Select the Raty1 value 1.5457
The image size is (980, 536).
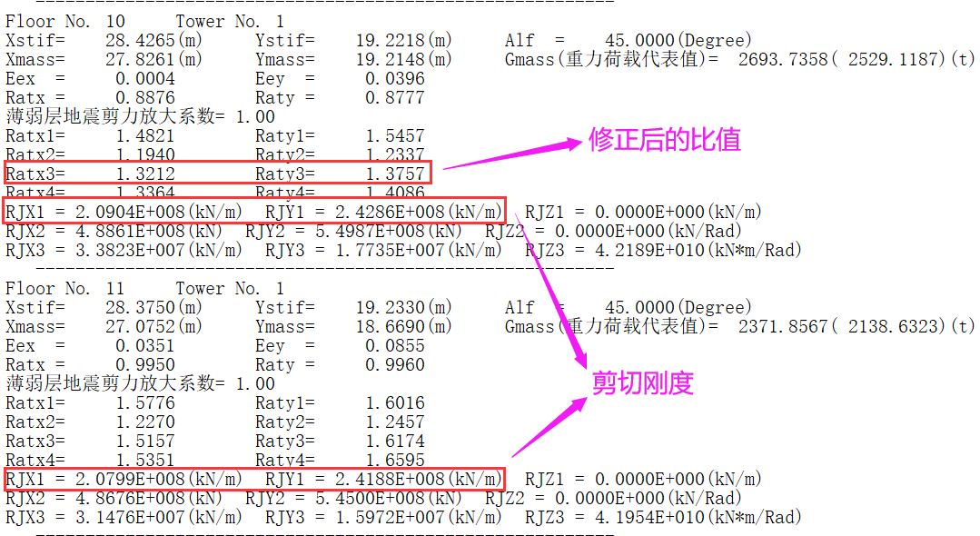click(x=395, y=135)
